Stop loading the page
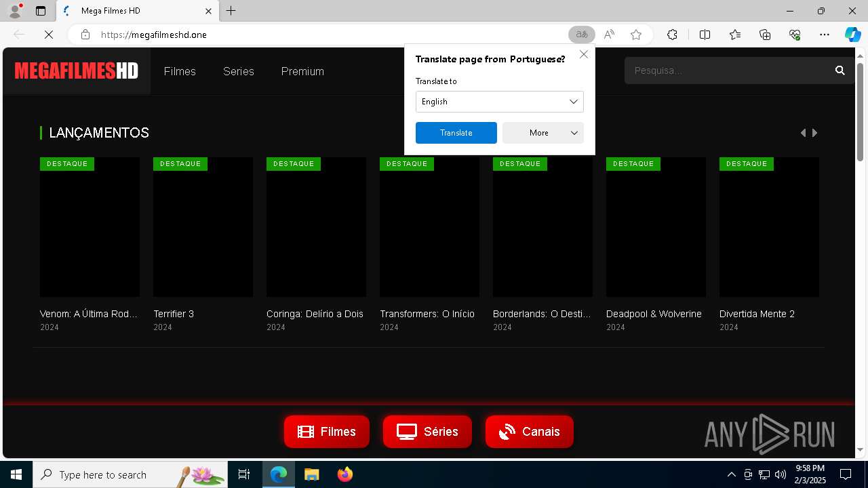This screenshot has width=868, height=488. (49, 35)
